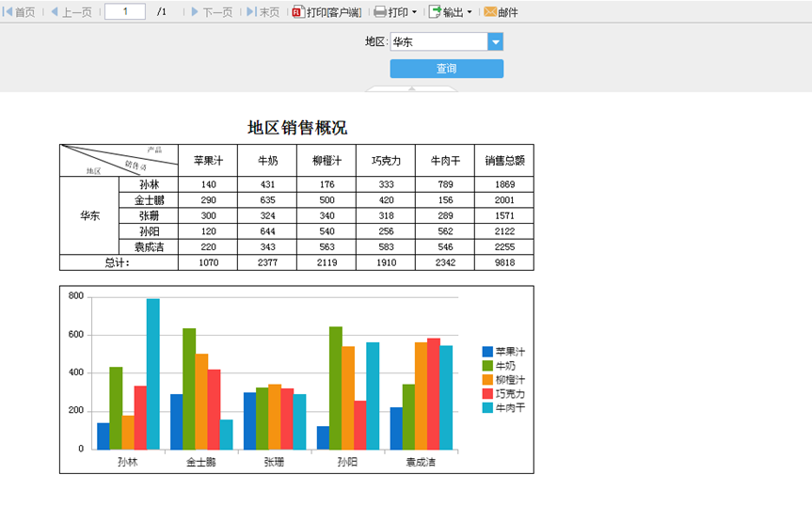Click 巧克力 red legend swatch
The image size is (812, 506).
click(x=487, y=394)
